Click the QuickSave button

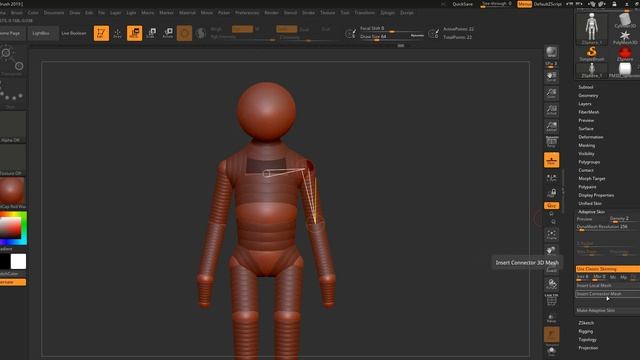(x=462, y=4)
